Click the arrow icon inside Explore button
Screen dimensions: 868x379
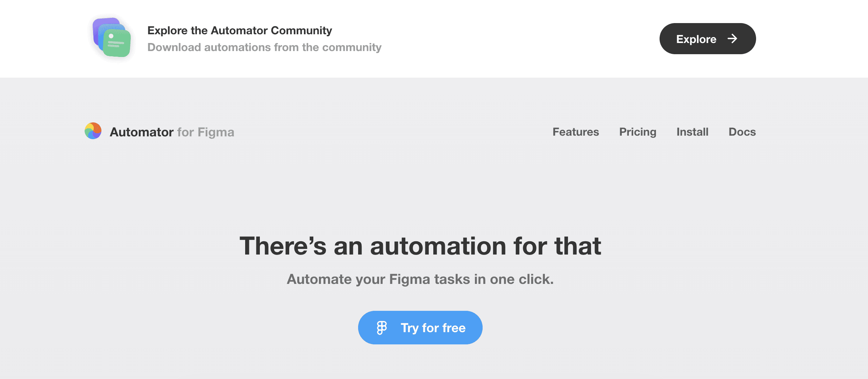pos(732,38)
